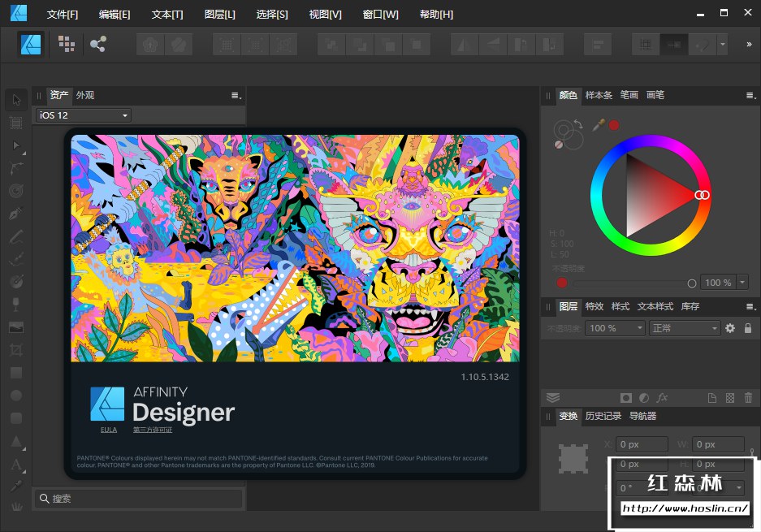Select the Fill gradient tool
The width and height of the screenshot is (761, 532).
coord(16,282)
